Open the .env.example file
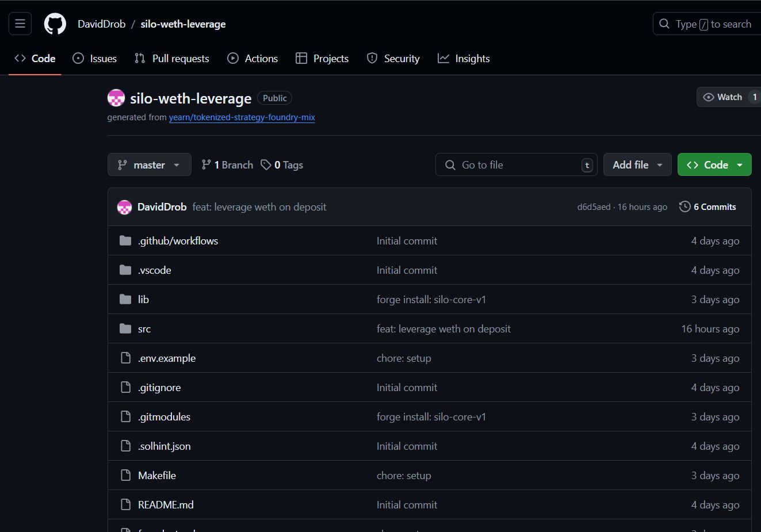 [167, 358]
